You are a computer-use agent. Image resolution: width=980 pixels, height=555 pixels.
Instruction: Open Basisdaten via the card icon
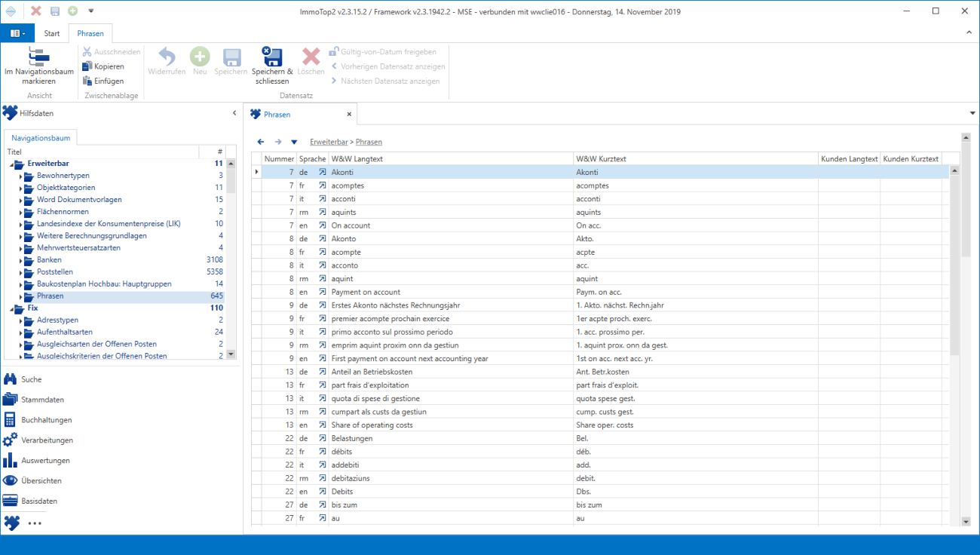11,501
